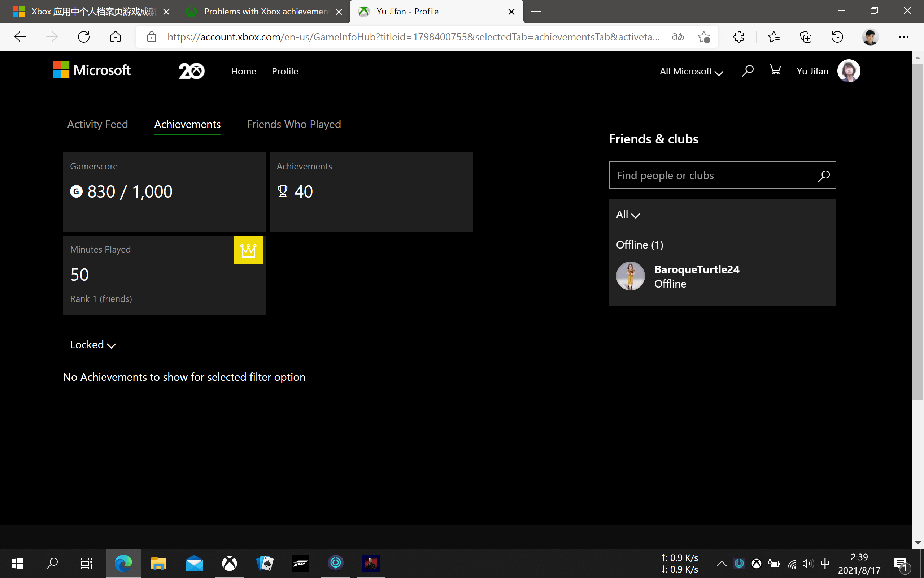Open the browser home page

coord(115,37)
